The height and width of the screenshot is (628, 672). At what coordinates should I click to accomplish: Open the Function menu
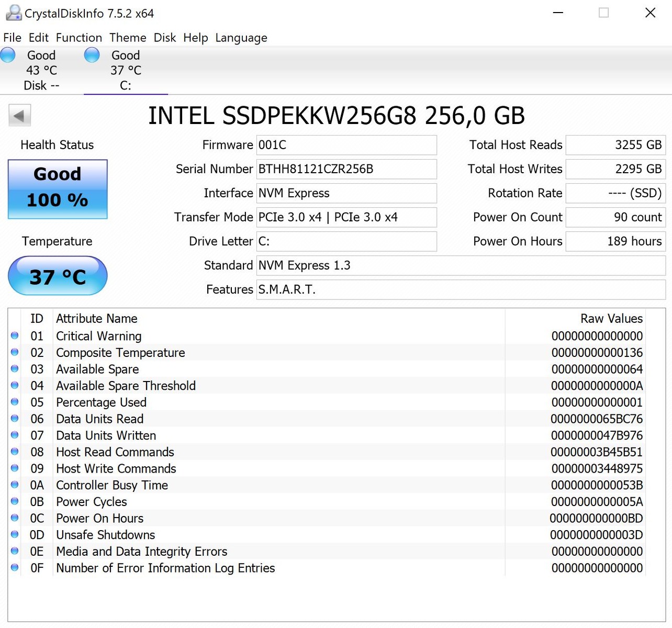pyautogui.click(x=79, y=38)
